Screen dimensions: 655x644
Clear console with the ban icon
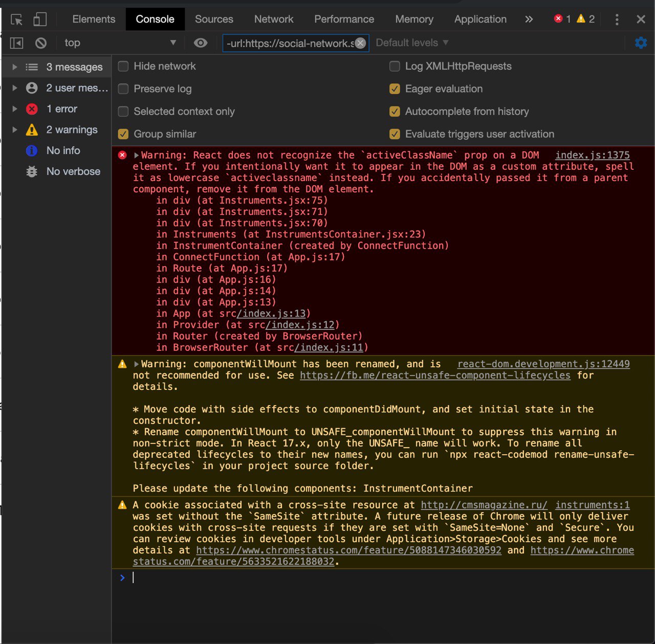click(x=41, y=43)
